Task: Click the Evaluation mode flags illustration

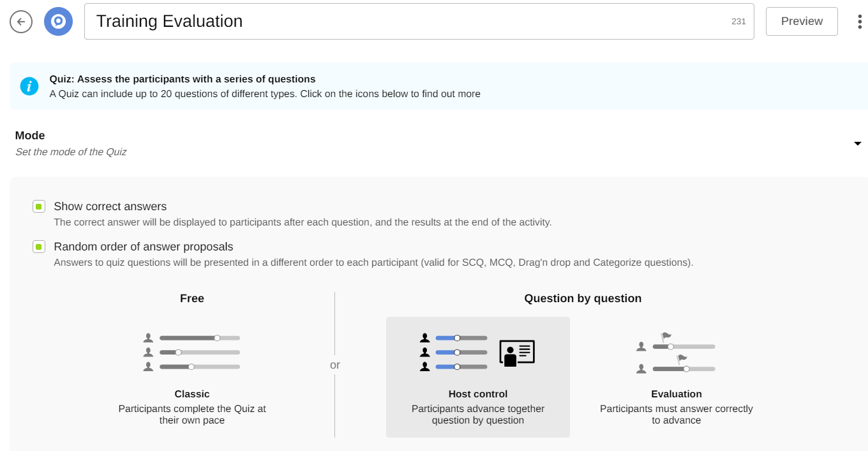Action: tap(676, 353)
